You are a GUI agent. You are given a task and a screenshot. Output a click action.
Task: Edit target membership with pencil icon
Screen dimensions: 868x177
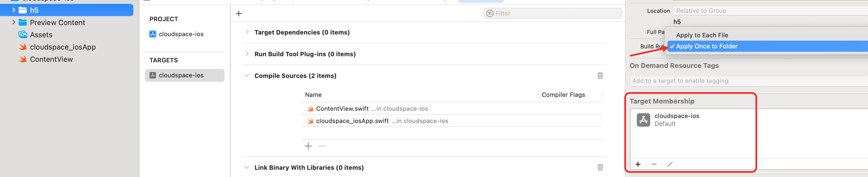coord(670,164)
